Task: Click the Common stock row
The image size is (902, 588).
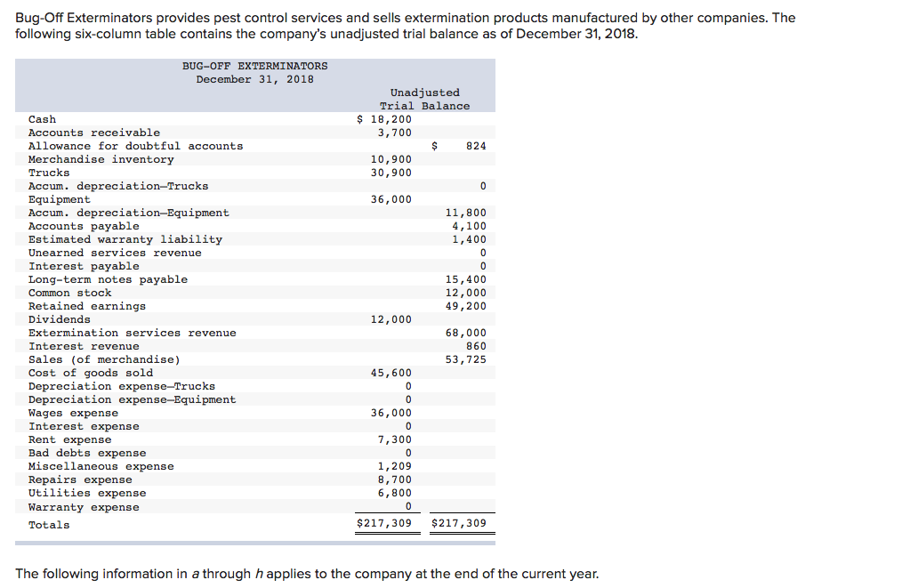Action: tap(62, 293)
